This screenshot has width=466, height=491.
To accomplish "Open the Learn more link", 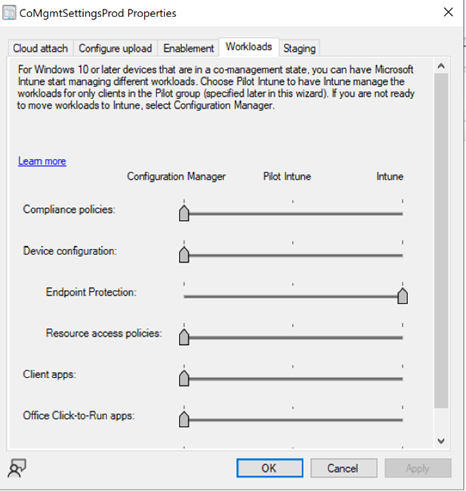I will coord(42,161).
